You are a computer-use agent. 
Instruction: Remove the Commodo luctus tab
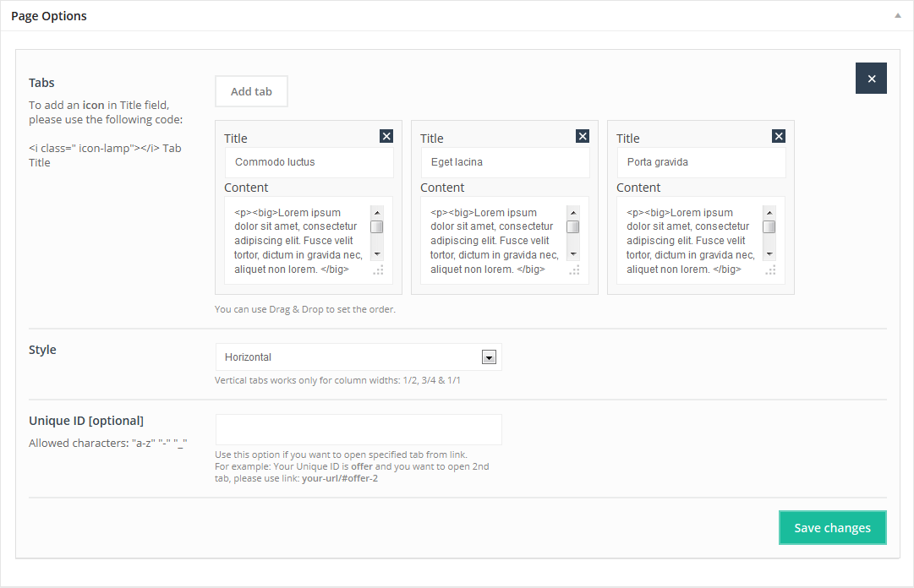click(x=386, y=136)
